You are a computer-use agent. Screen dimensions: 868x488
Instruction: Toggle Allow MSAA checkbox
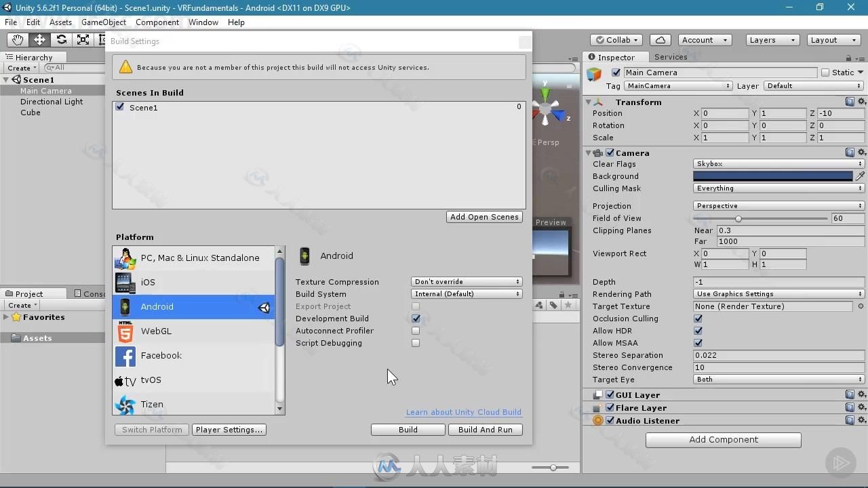698,343
